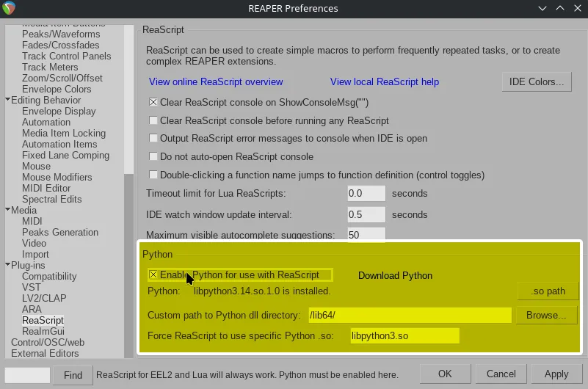Screen dimensions: 588x389
Task: Apply the preference changes
Action: [x=556, y=374]
